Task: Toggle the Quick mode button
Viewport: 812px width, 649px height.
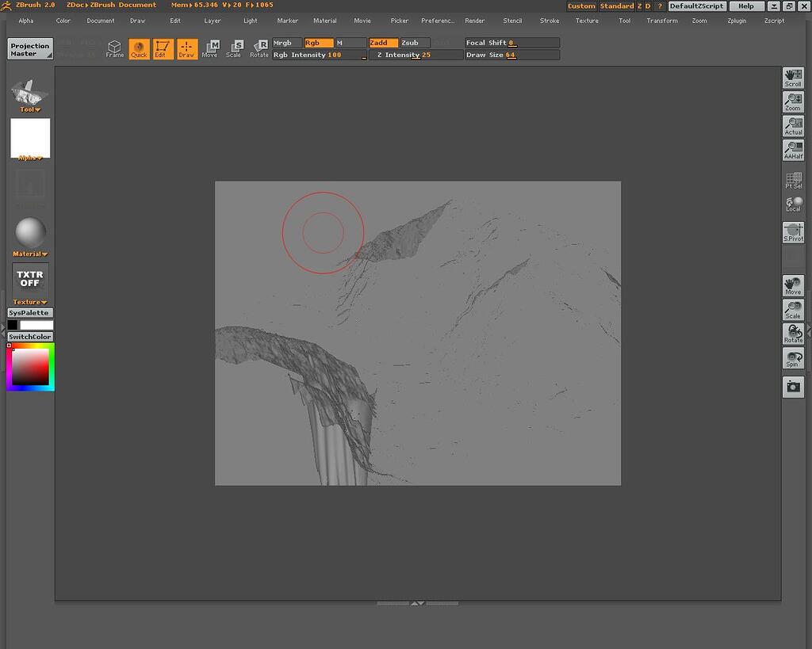Action: [x=139, y=48]
